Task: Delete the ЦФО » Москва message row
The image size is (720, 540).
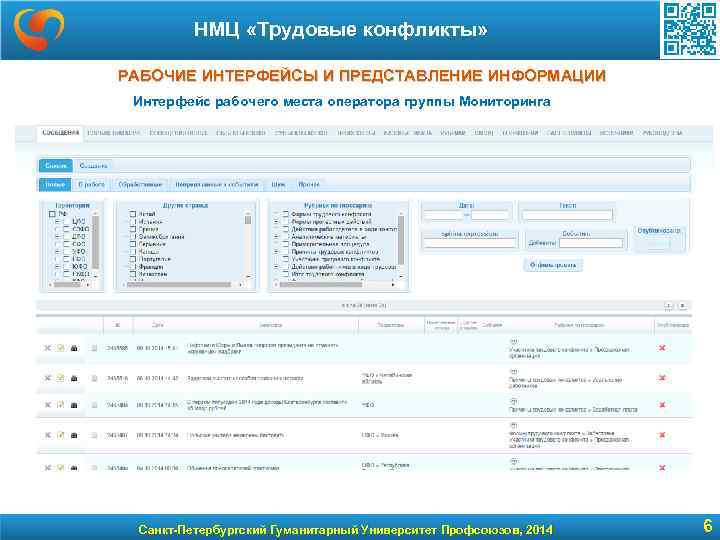Action: (48, 435)
